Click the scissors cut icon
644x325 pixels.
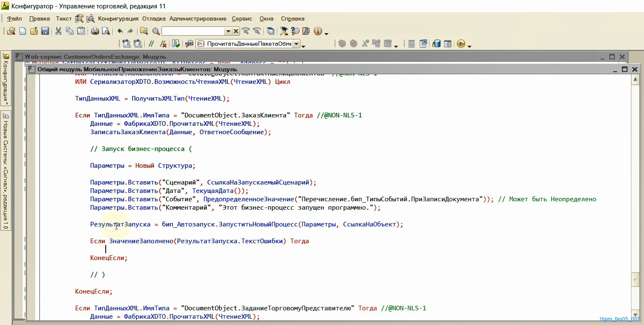click(58, 31)
